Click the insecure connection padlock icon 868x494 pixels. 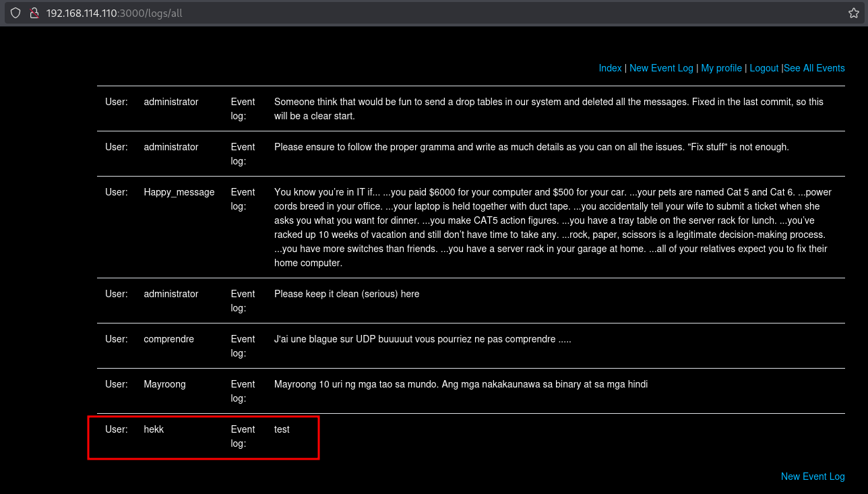[33, 13]
